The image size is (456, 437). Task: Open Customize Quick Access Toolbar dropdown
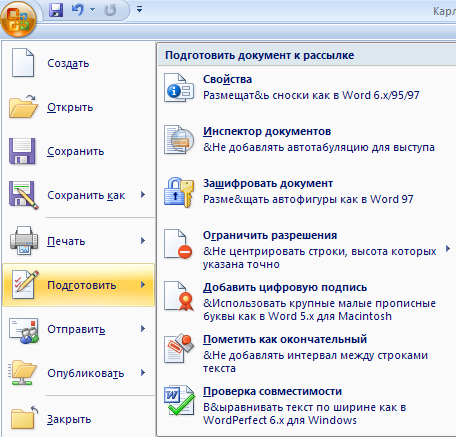click(139, 9)
